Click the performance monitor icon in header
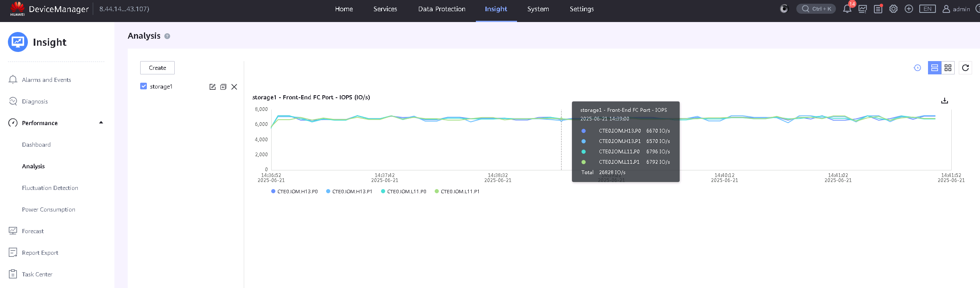This screenshot has width=980, height=288. [x=863, y=9]
